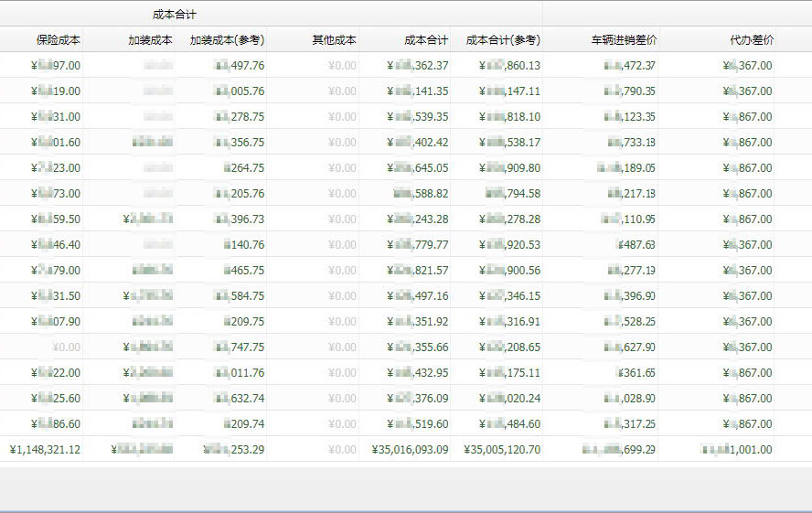The image size is (812, 513).
Task: Click the 车辆进销差价 column header
Action: [x=624, y=40]
